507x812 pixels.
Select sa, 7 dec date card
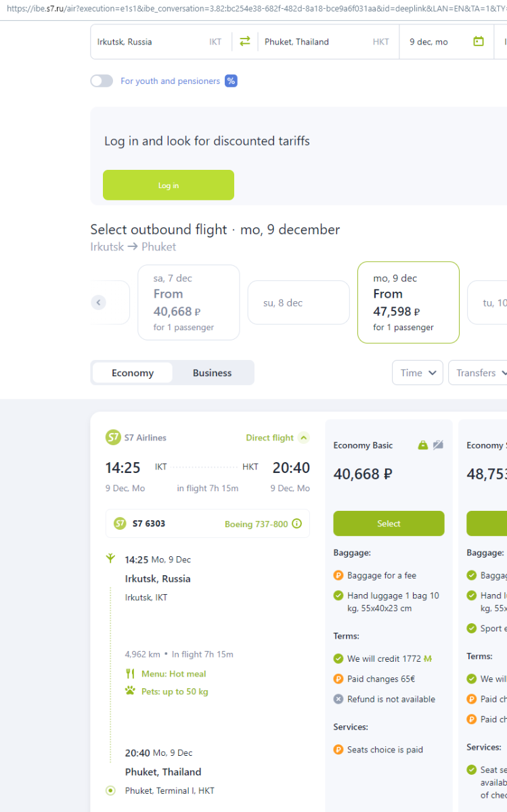(x=188, y=302)
